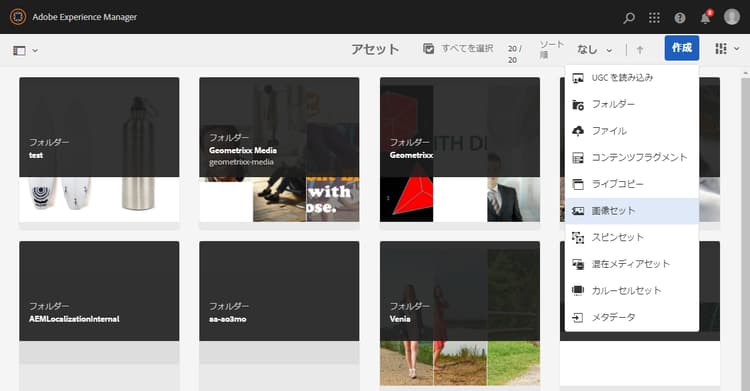
Task: Toggle the left rail panel icon
Action: 20,50
